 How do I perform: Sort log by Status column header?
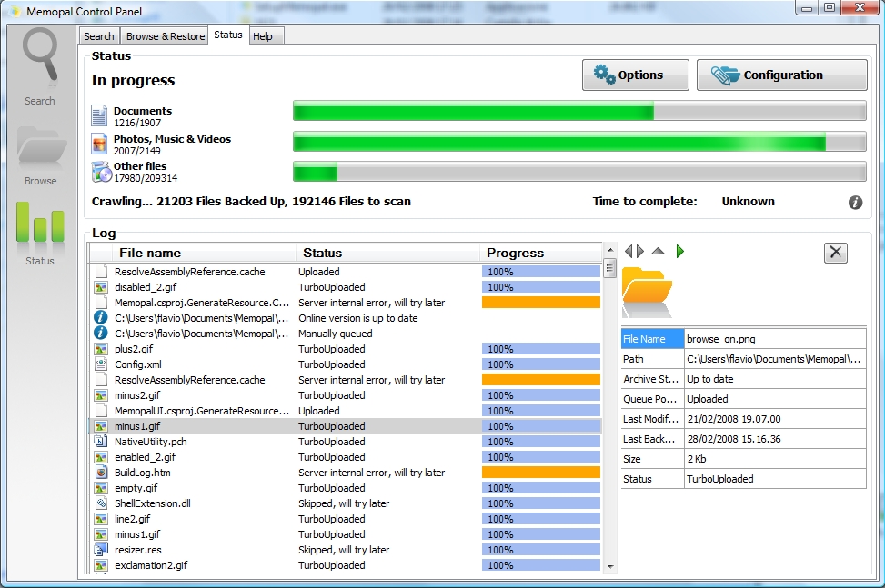click(x=387, y=253)
